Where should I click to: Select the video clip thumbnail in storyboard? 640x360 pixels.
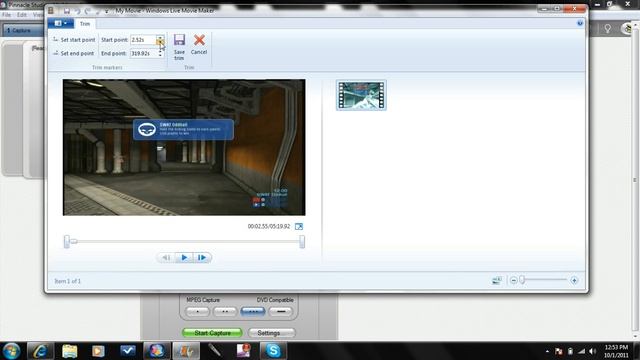[361, 95]
